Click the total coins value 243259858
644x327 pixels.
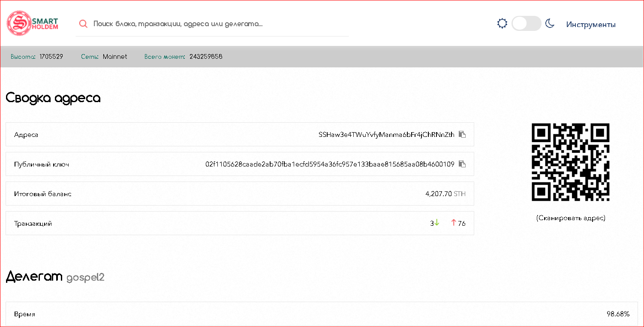point(206,57)
